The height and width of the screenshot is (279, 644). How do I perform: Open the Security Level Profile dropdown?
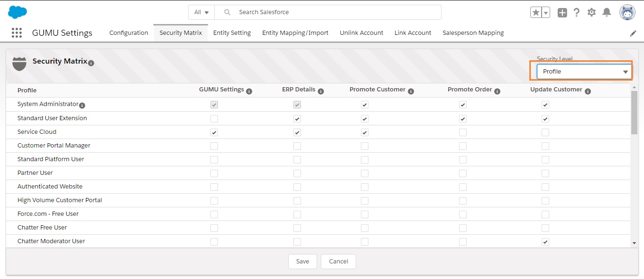click(585, 72)
